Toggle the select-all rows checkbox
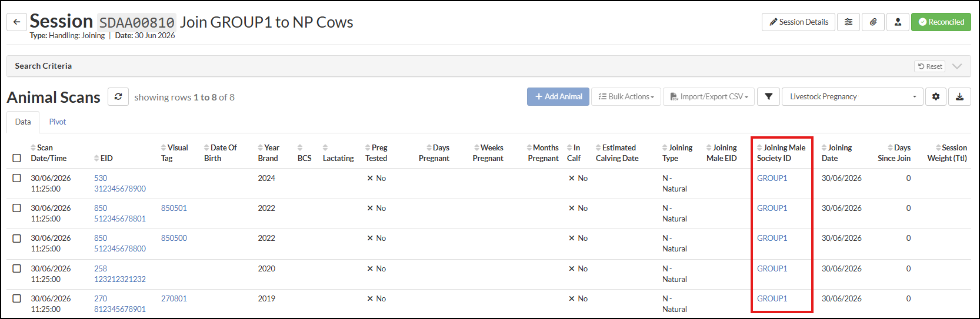This screenshot has height=319, width=980. (x=16, y=158)
